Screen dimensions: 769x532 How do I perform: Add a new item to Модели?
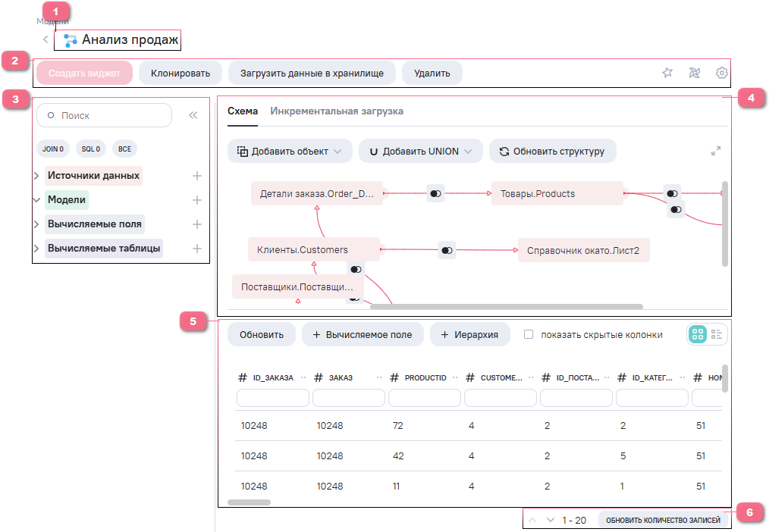(196, 200)
